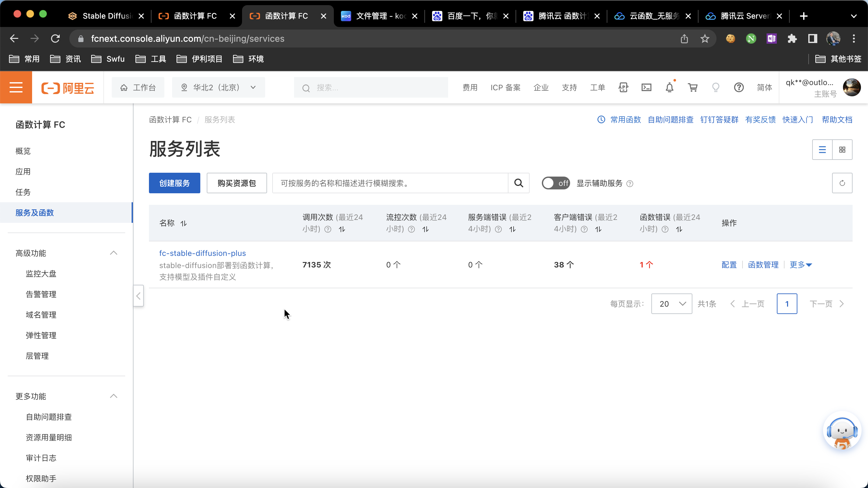Open the Cloud Shell terminal icon
868x488 pixels.
click(646, 88)
